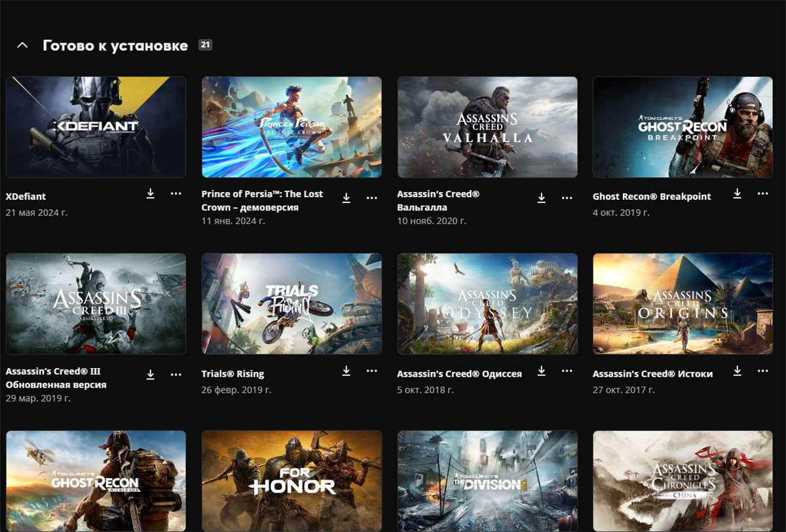Download Ghost Recon Breakpoint
786x532 pixels.
[736, 194]
